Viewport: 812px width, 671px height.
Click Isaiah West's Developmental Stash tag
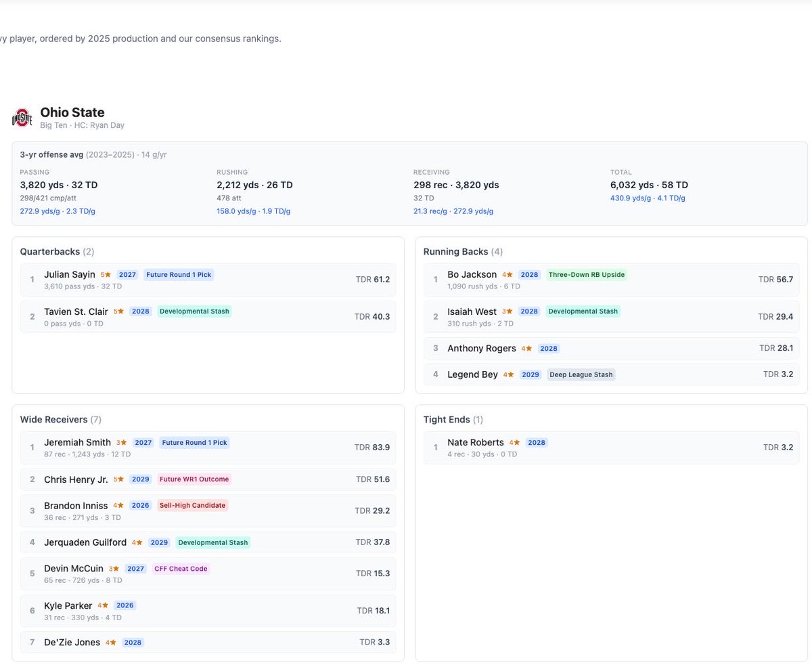tap(583, 311)
